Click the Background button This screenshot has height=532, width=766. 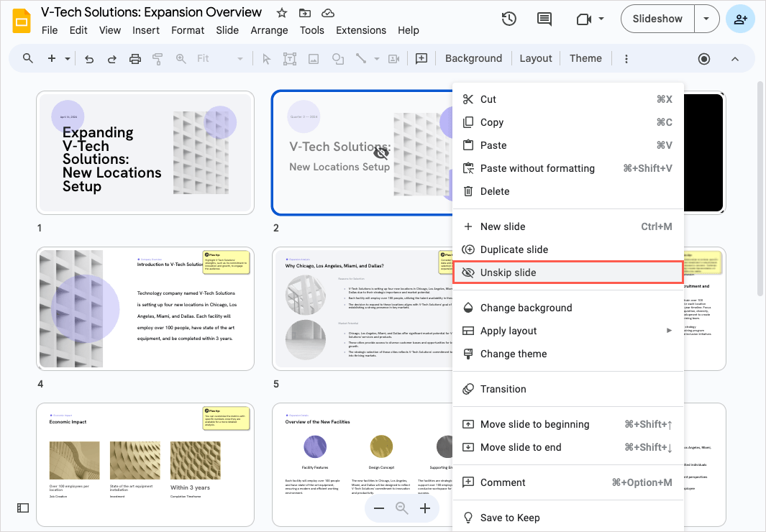pos(473,58)
